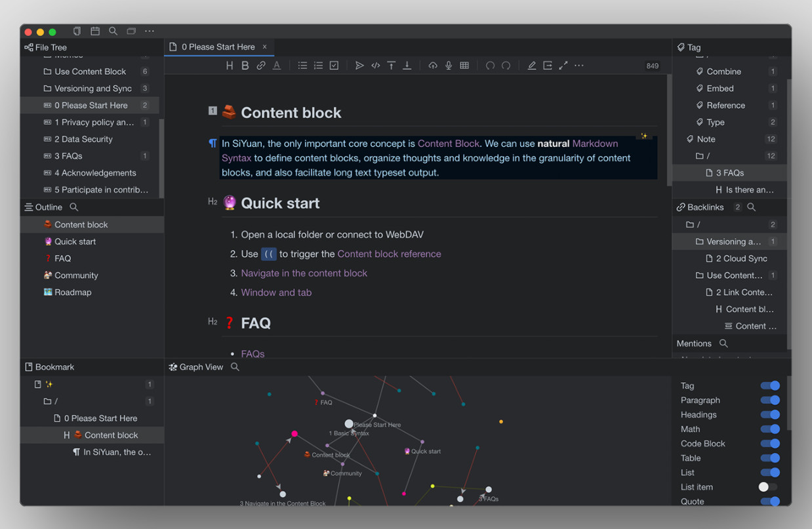Click the global search magnifier in title bar
Screen dimensions: 812x529
pyautogui.click(x=113, y=31)
